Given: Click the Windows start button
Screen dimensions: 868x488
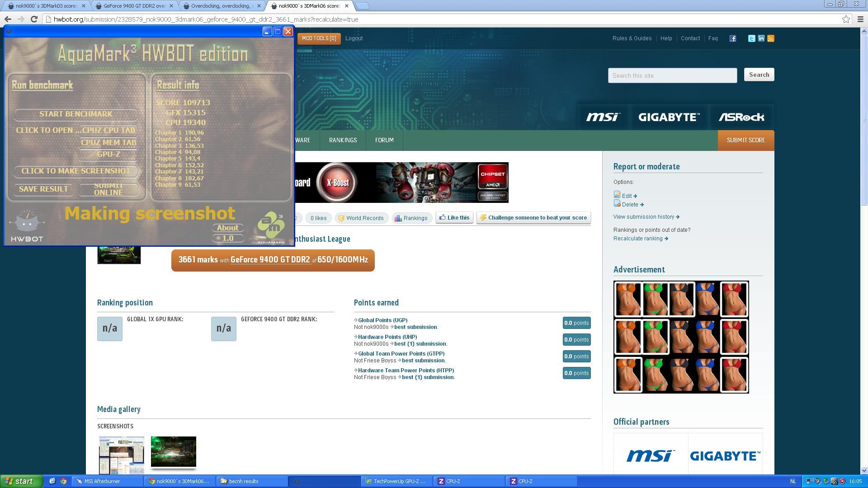Looking at the screenshot, I should [x=21, y=481].
